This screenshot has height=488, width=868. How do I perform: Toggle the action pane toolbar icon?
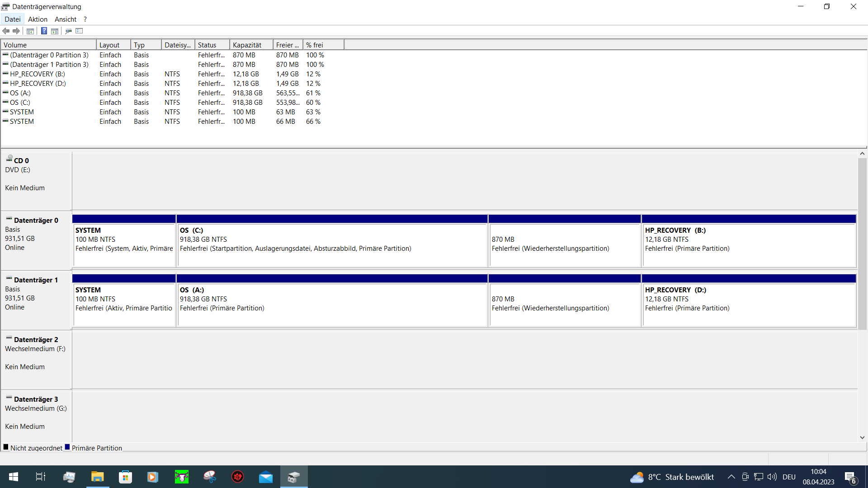[55, 31]
